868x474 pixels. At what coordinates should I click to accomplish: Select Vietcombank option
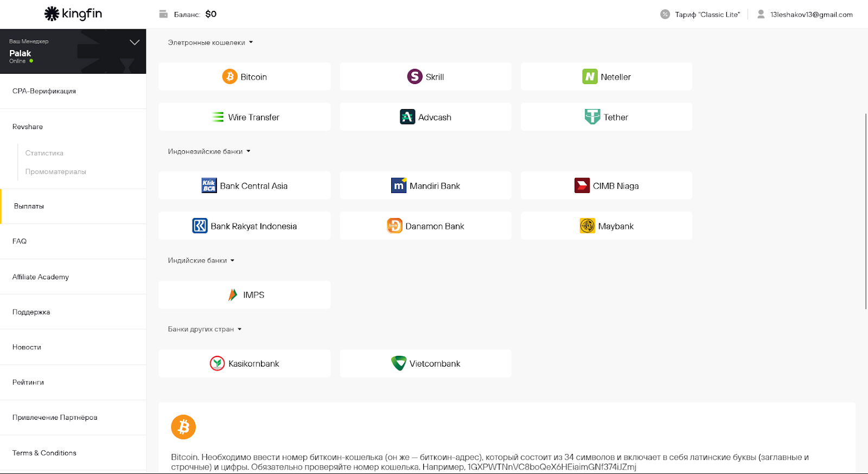click(x=426, y=363)
